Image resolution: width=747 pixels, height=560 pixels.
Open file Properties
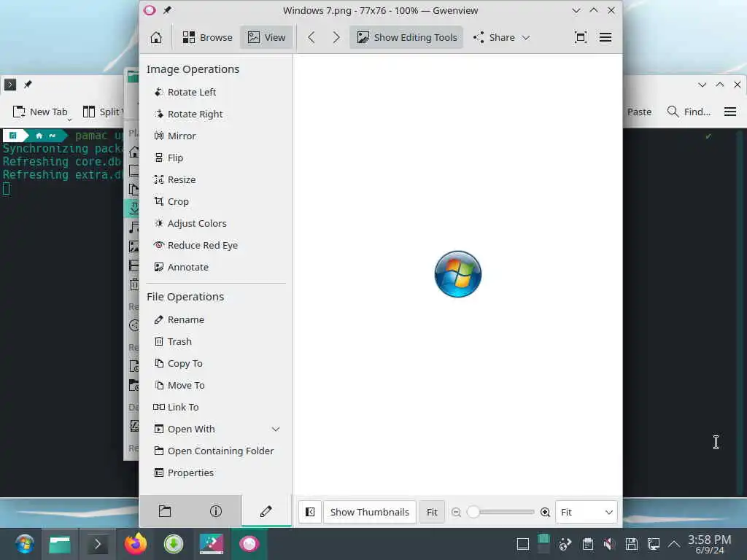183,472
